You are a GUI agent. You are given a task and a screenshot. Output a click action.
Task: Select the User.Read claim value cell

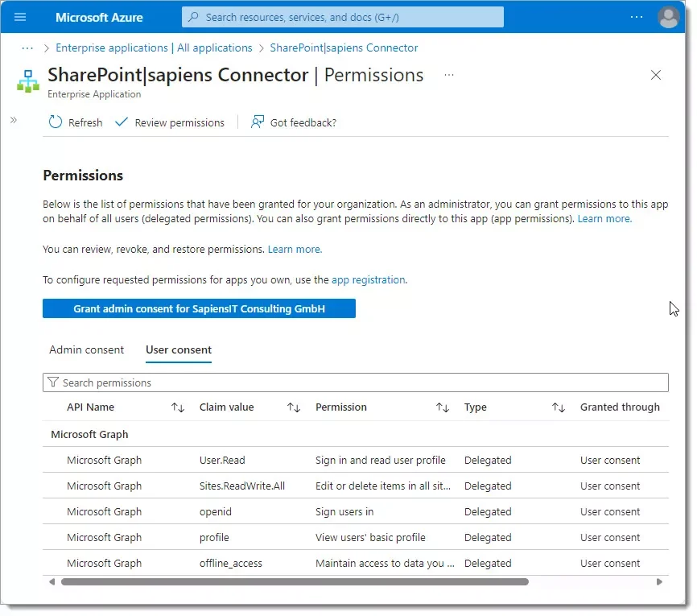(x=222, y=460)
